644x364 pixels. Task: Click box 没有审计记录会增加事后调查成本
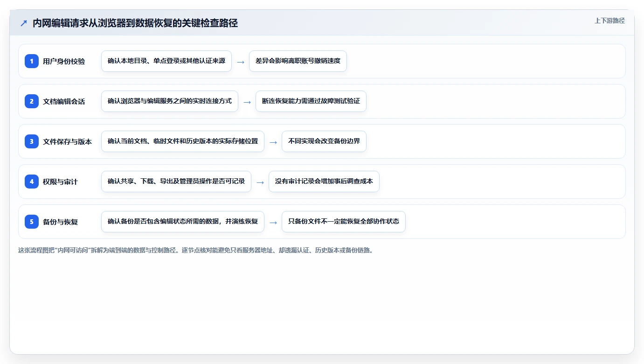tap(324, 182)
